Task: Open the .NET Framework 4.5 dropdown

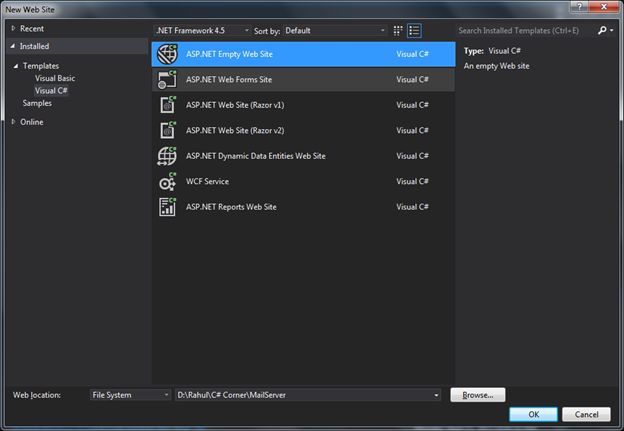Action: [203, 31]
